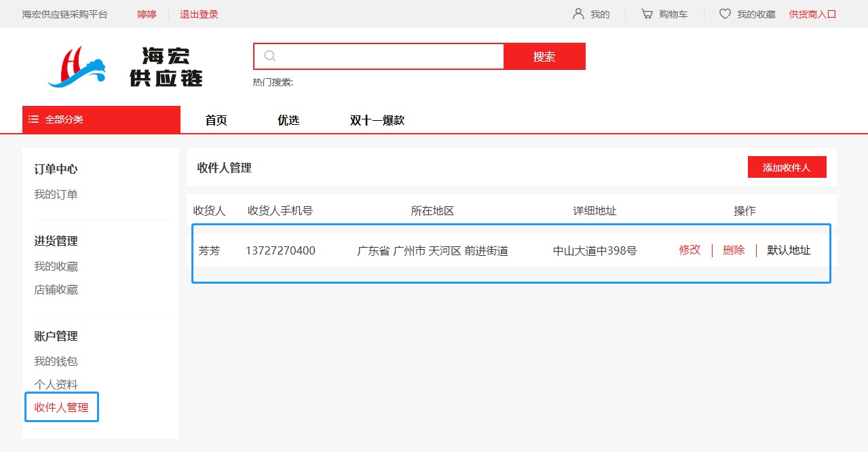Click the 收货人手机号 column header
Image resolution: width=868 pixels, height=452 pixels.
[280, 211]
